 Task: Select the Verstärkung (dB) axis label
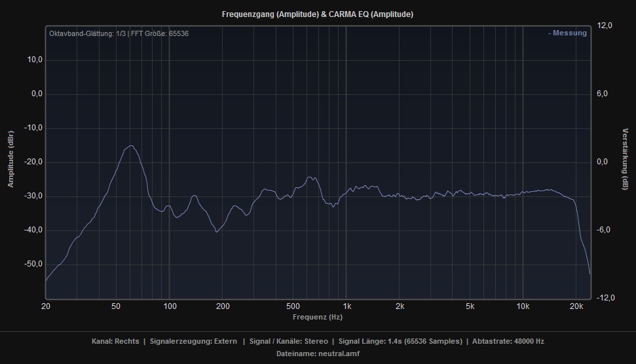[x=625, y=159]
